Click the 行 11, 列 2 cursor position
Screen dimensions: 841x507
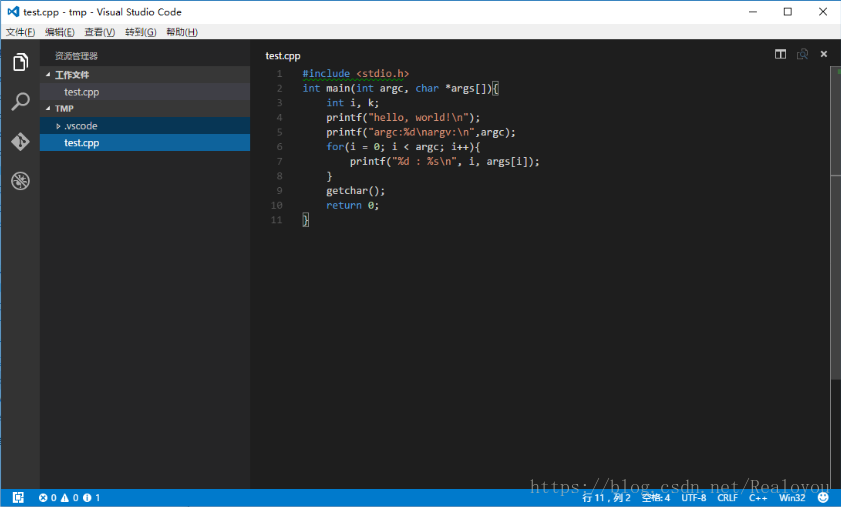coord(606,498)
